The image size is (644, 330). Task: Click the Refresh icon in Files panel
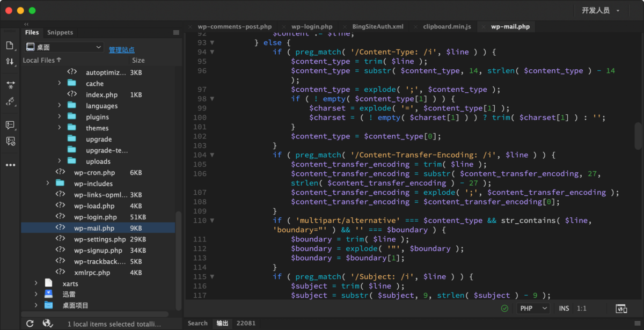(30, 324)
